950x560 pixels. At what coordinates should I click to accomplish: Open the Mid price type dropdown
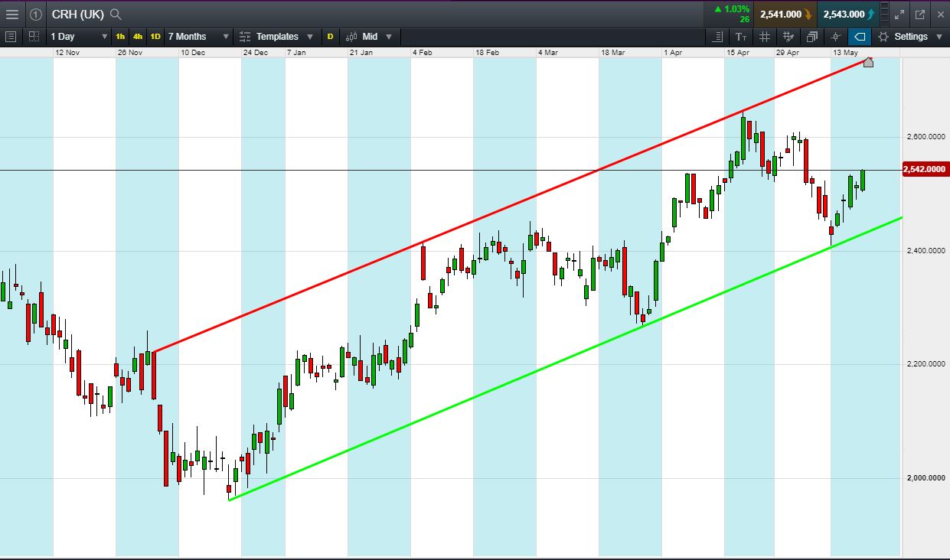click(369, 36)
